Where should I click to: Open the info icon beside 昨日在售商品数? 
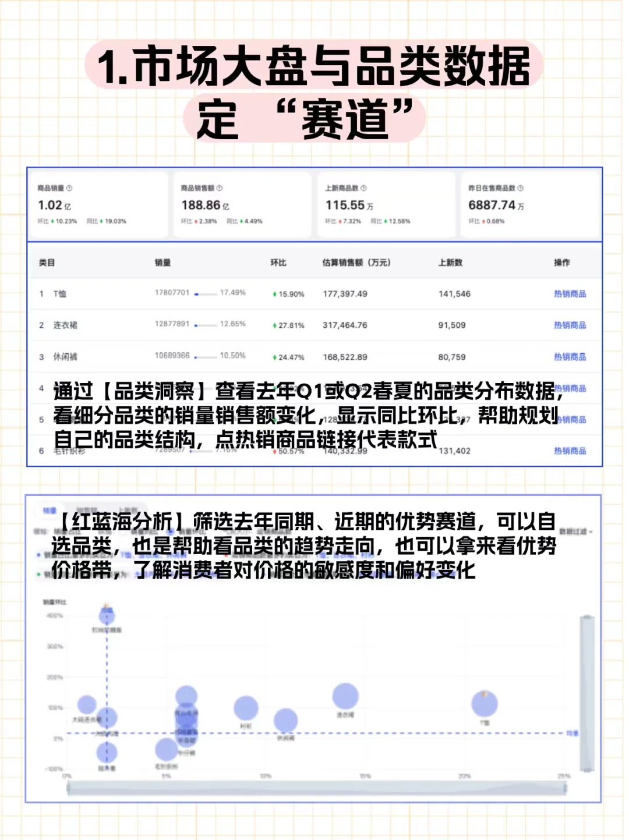[521, 188]
